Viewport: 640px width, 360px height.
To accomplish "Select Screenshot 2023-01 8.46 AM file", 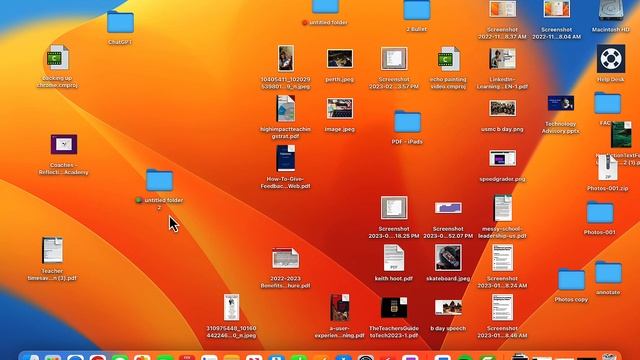I will point(502,308).
